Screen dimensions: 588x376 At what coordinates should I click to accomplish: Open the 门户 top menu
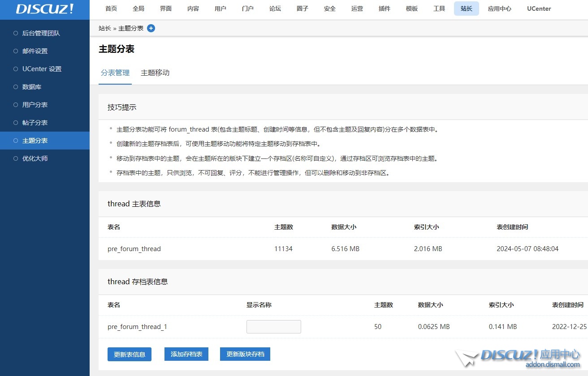pos(247,9)
